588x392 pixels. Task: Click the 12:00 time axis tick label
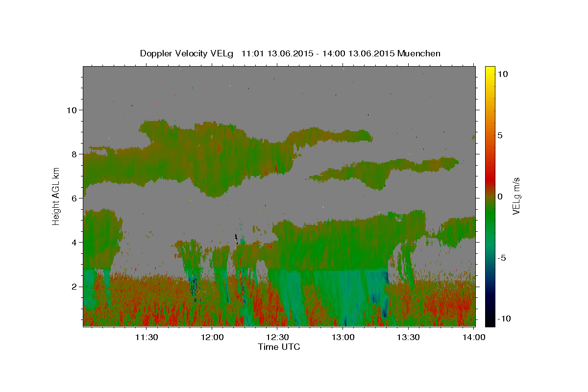coord(212,337)
